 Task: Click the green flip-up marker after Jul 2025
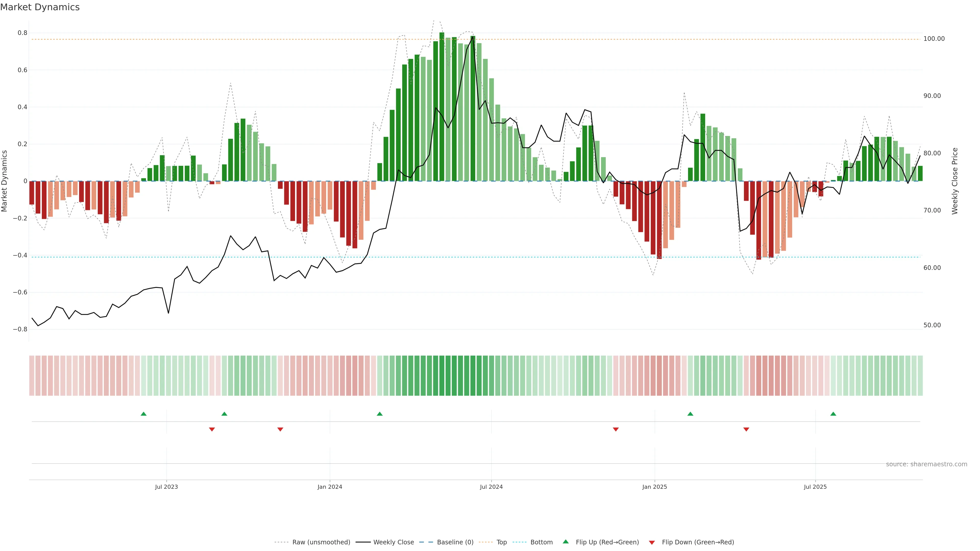(833, 414)
